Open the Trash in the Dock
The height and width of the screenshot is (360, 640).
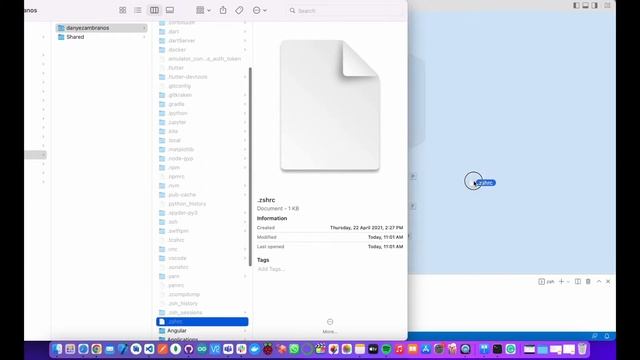click(x=582, y=349)
